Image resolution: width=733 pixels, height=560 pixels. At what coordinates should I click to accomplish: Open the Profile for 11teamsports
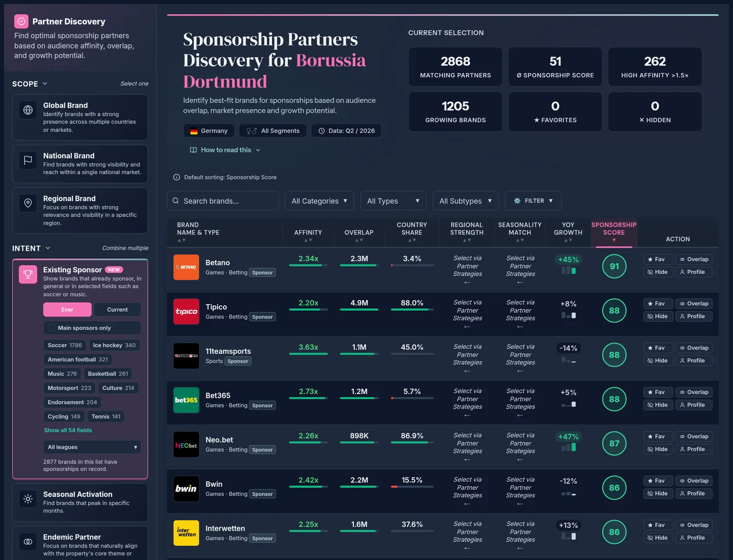click(693, 360)
